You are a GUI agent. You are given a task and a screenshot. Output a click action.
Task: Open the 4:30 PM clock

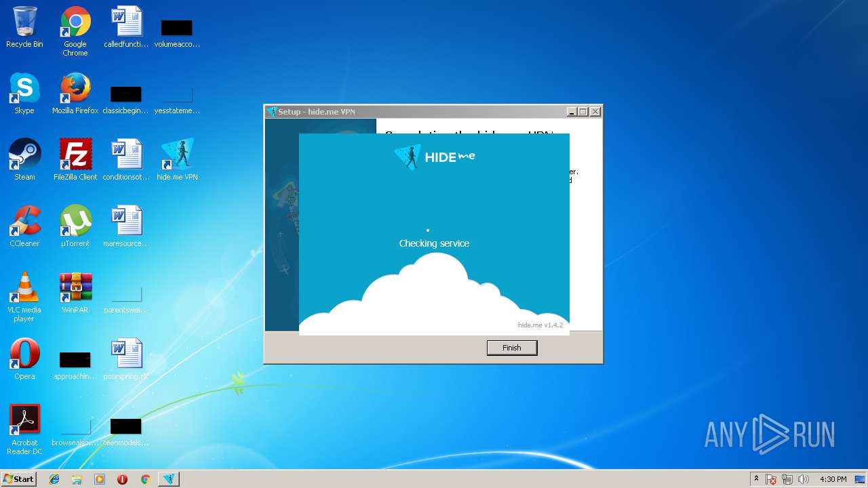tap(833, 479)
